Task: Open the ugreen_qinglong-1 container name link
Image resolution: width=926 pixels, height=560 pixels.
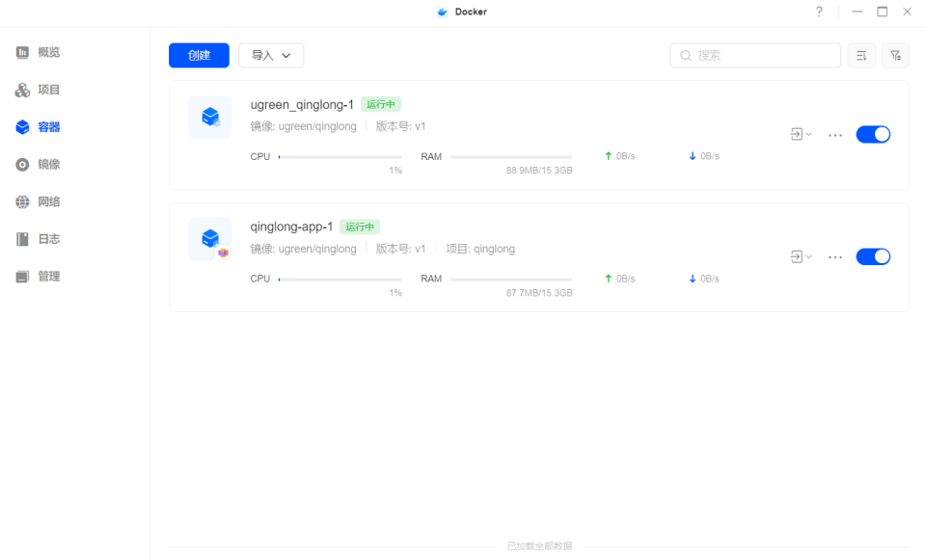Action: tap(302, 104)
